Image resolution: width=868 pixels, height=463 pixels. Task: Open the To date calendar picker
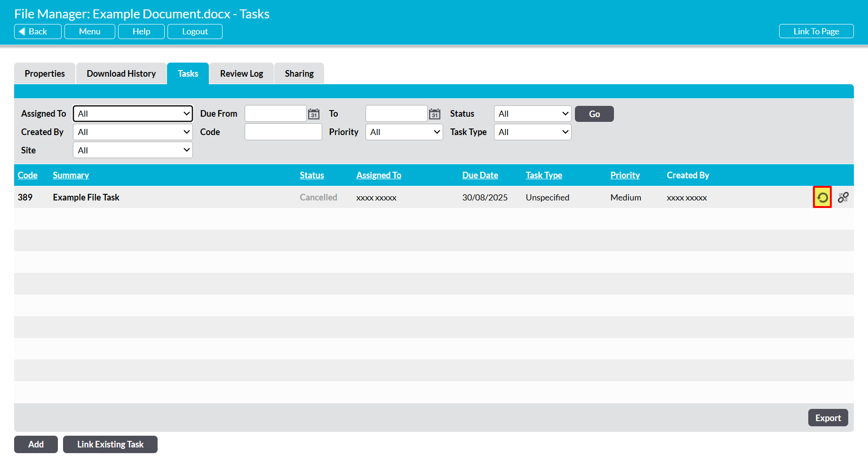[x=435, y=114]
